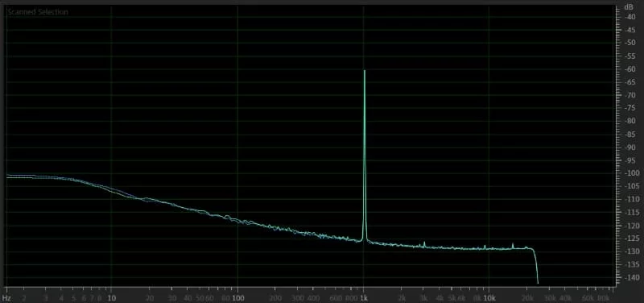Click the 200 Hz frequency label
Image resolution: width=644 pixels, height=303 pixels.
(275, 297)
